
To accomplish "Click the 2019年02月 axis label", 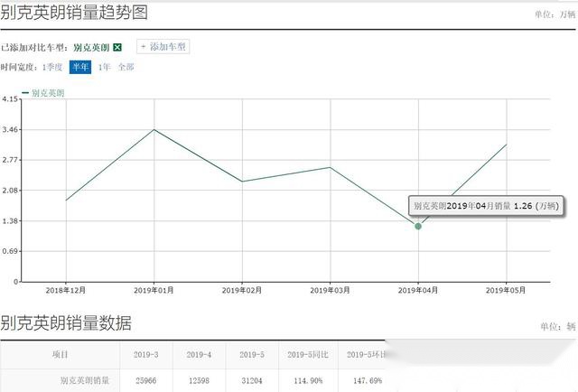I will tap(242, 291).
